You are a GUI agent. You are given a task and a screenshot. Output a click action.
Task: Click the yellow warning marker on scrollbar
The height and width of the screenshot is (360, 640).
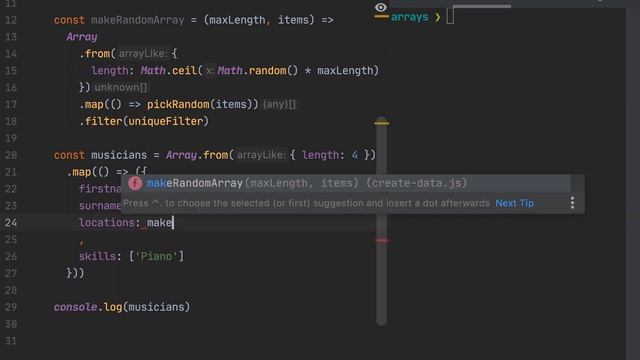tap(382, 123)
